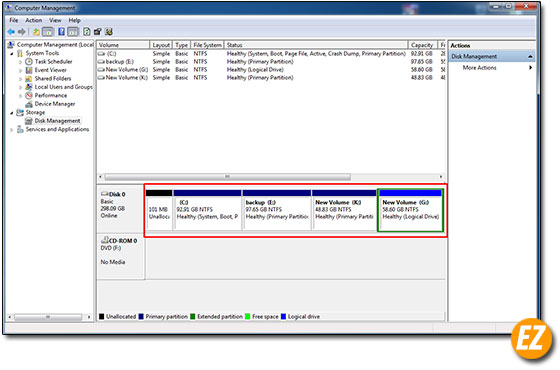Click the Disk 0 drive icon
Screen dimensions: 560x370
[104, 194]
